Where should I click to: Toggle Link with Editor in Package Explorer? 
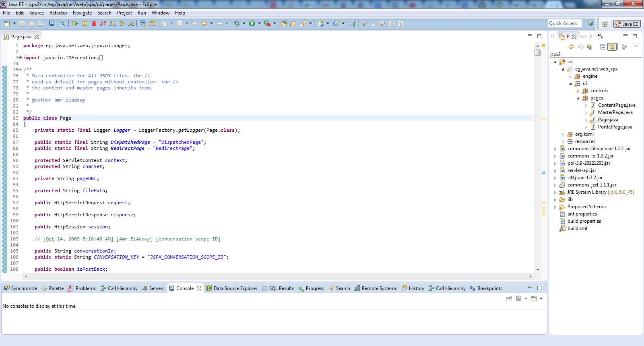coord(612,47)
